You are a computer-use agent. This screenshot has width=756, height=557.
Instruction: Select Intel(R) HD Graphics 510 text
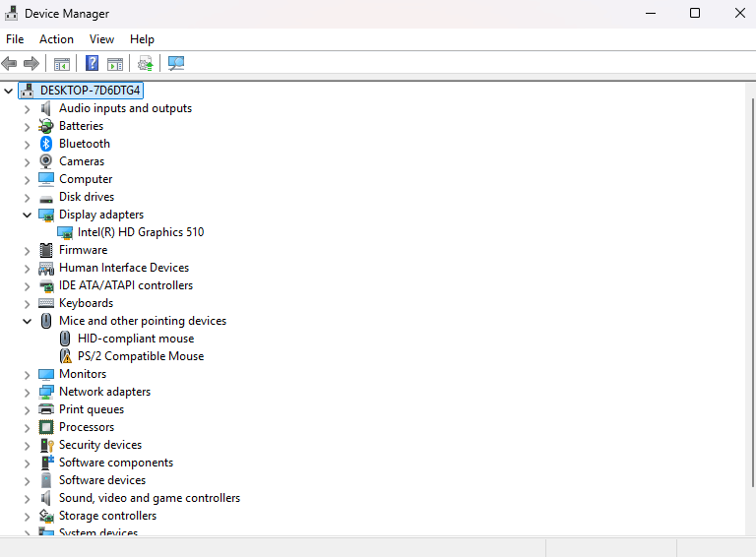point(141,232)
